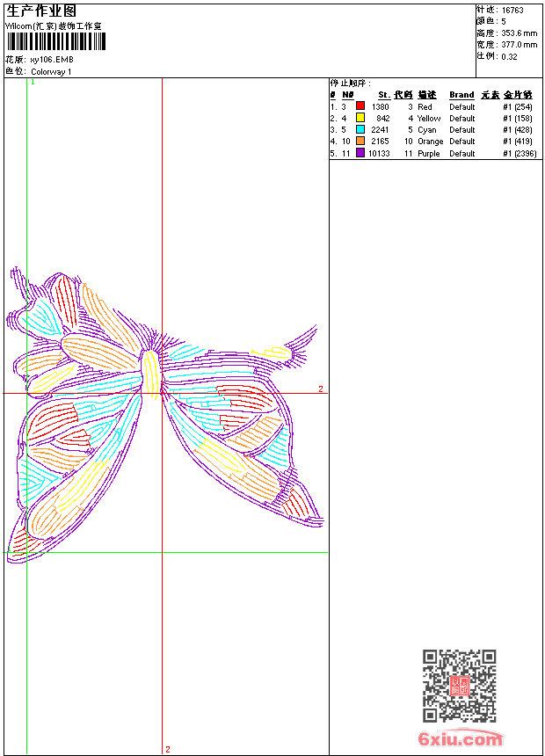Click the 6xiu.com watermark link
This screenshot has width=545, height=756.
460,738
